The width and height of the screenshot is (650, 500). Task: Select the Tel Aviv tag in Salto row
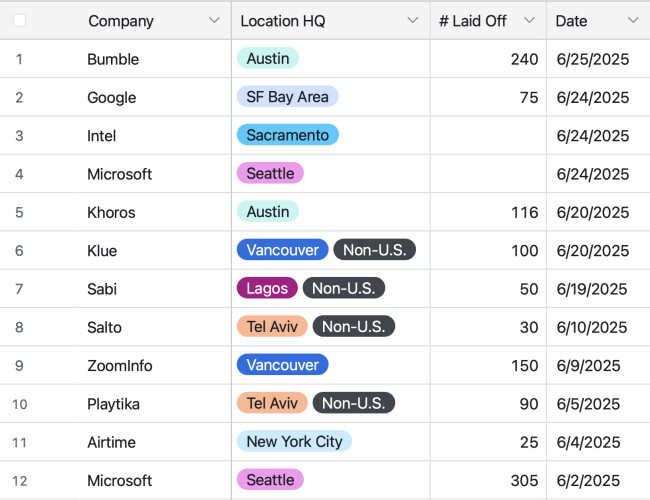point(271,327)
